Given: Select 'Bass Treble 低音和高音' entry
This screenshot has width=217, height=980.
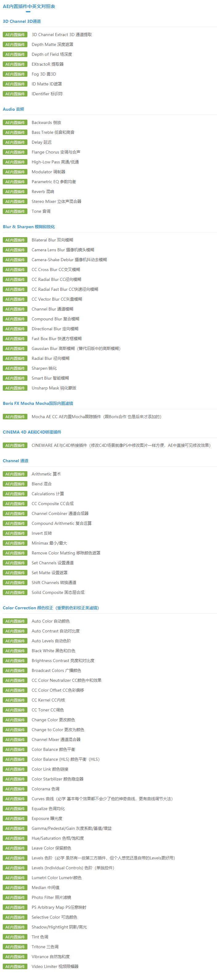Looking at the screenshot, I should click(x=53, y=132).
